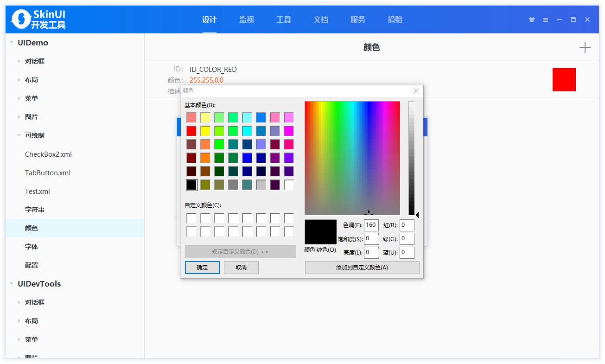
Task: Confirm color with 确定 button
Action: pos(202,268)
